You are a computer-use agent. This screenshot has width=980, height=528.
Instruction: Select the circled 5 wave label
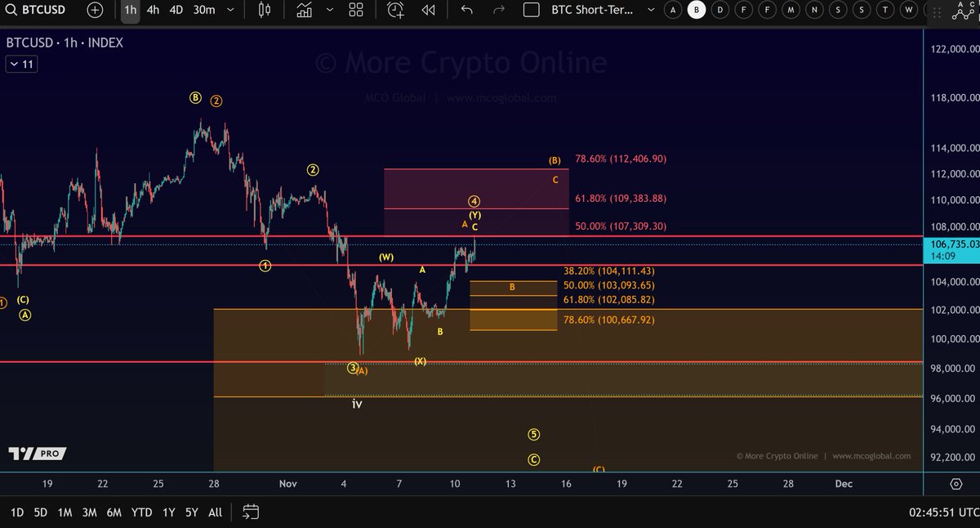click(x=533, y=435)
